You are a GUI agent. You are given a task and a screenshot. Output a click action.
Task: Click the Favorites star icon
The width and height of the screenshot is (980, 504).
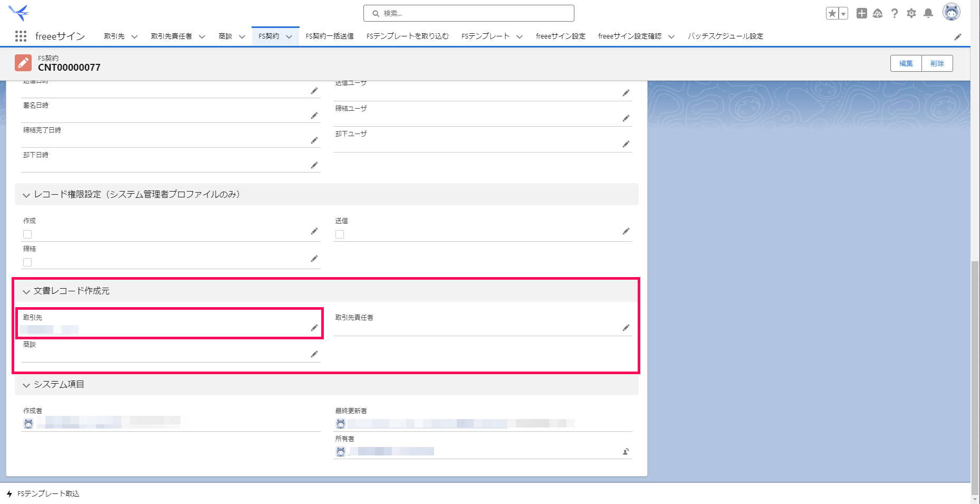tap(832, 14)
